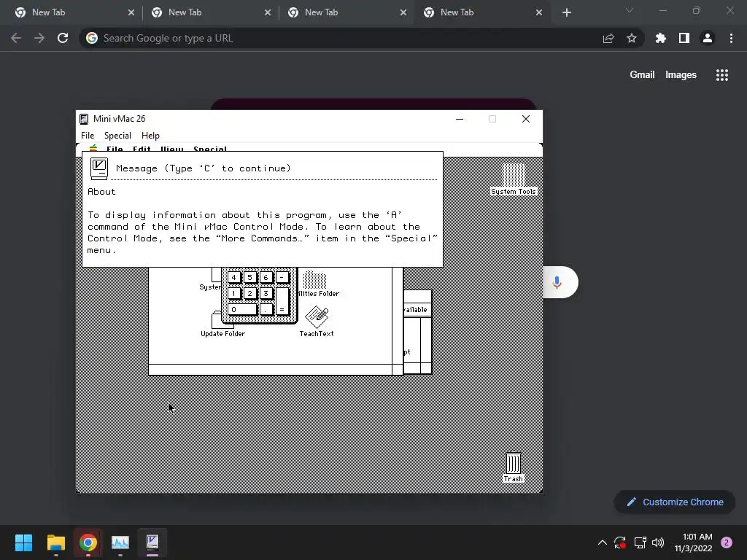Click calculator key 2
The width and height of the screenshot is (747, 560).
coord(249,293)
